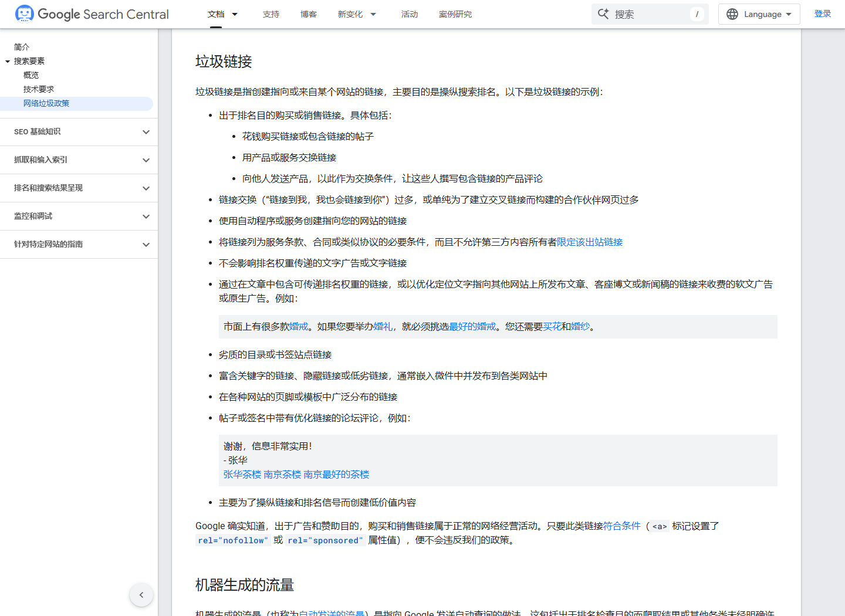Click the rel="sponsored" code snippet
The width and height of the screenshot is (845, 616).
[326, 540]
